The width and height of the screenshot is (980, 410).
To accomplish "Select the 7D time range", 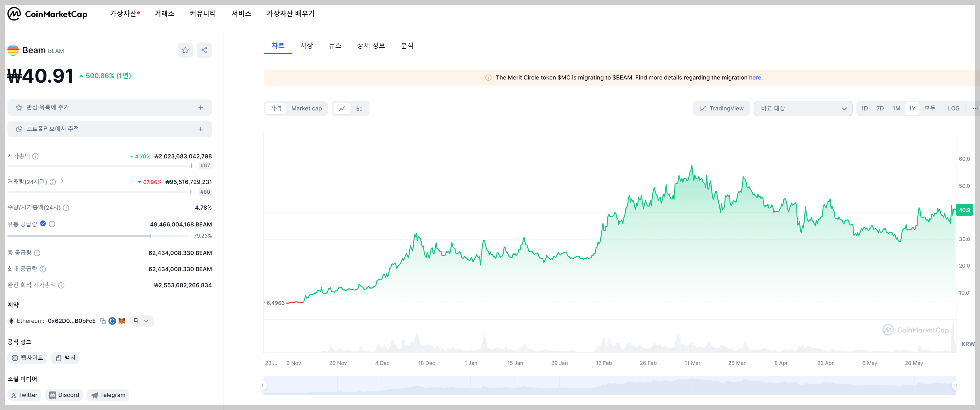I will [x=880, y=108].
